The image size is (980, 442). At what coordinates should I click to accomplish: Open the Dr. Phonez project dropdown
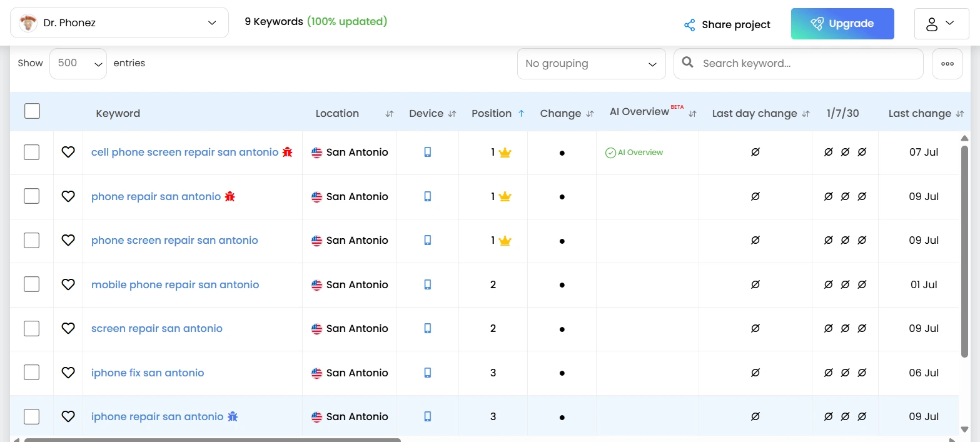click(119, 23)
